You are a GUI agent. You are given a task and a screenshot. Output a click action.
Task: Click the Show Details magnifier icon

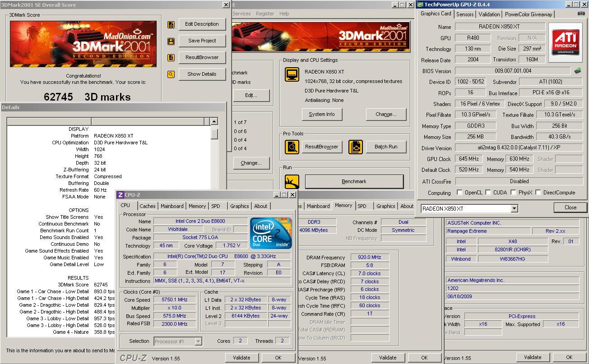click(171, 74)
